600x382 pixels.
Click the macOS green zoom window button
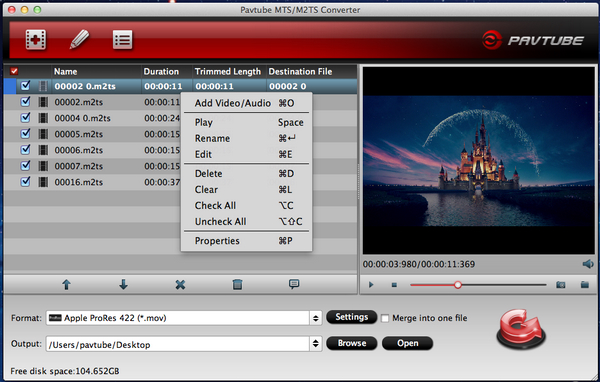[x=37, y=10]
